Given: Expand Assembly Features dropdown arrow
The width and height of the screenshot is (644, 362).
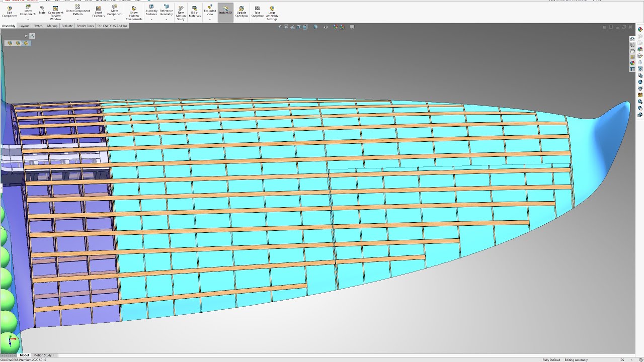Looking at the screenshot, I should 151,20.
